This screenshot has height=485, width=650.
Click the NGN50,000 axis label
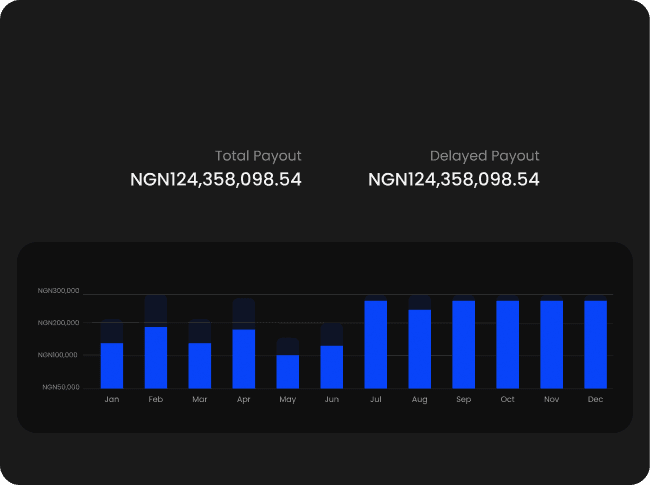[x=61, y=387]
